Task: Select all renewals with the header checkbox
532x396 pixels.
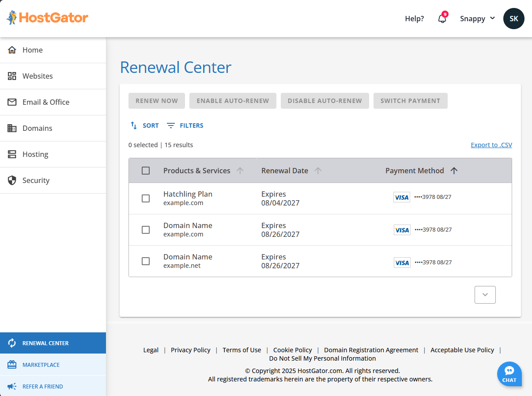Action: 146,171
